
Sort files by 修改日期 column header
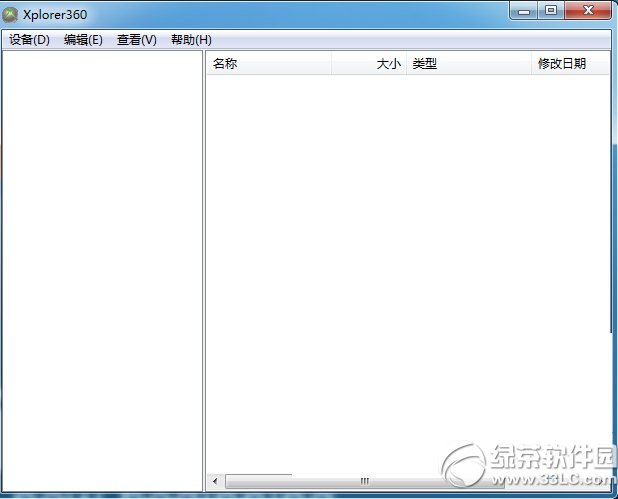click(x=570, y=63)
